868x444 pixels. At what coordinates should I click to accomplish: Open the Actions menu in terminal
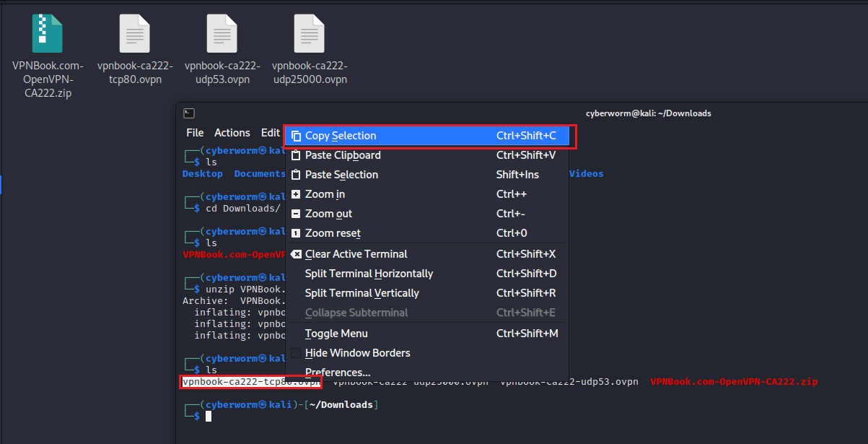point(232,133)
